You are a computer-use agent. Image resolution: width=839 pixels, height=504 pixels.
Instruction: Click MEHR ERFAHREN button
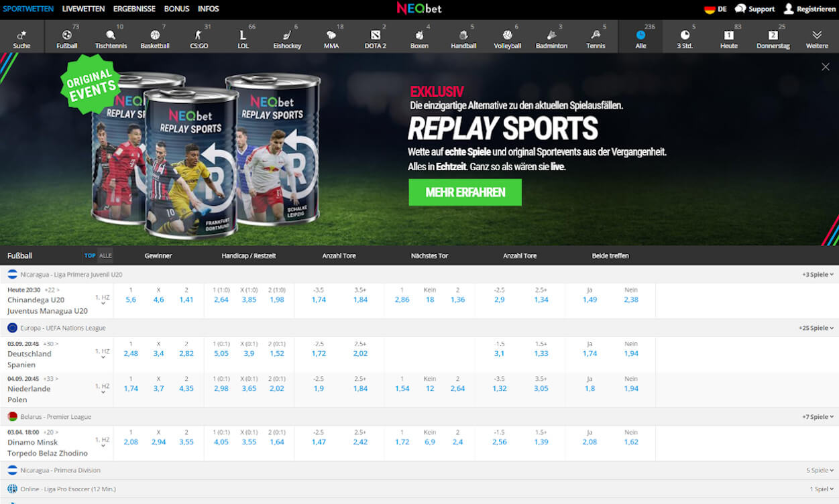(465, 192)
